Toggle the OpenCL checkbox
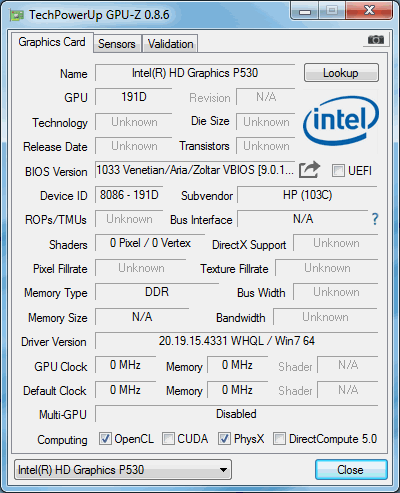 click(105, 439)
